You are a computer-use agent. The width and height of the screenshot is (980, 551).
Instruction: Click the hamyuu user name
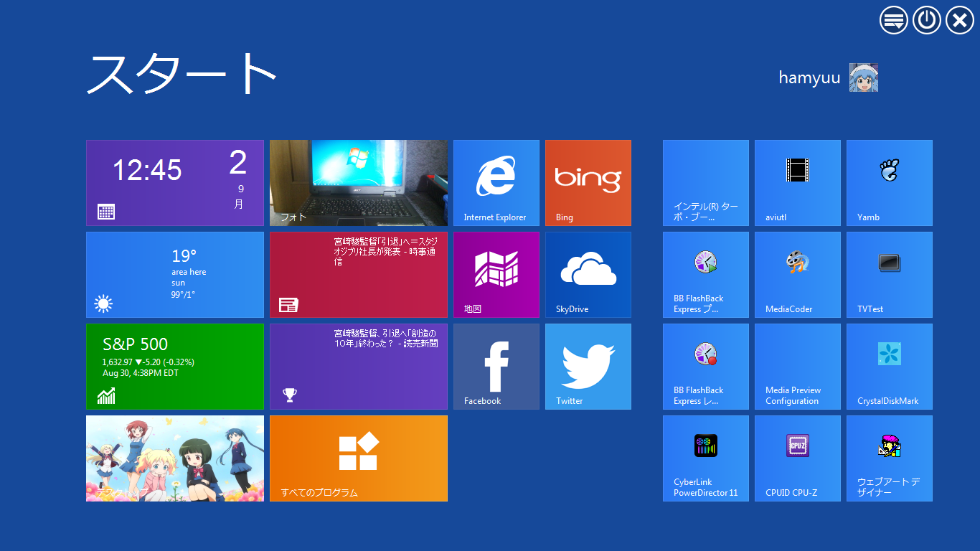[809, 78]
